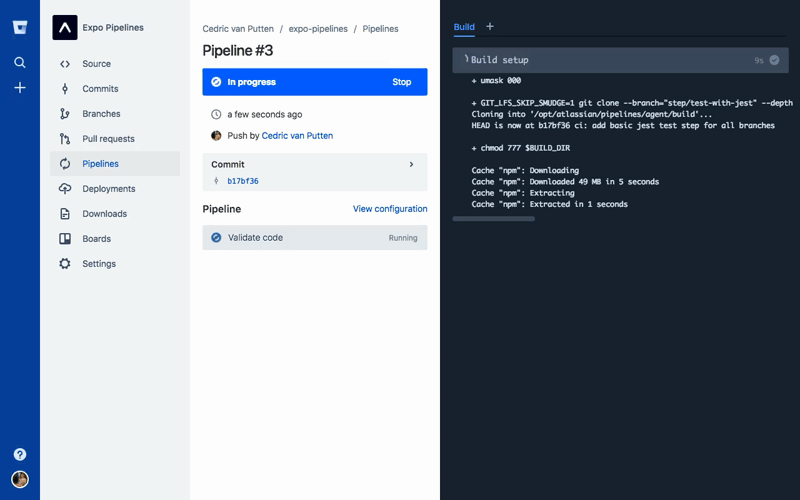The height and width of the screenshot is (500, 800).
Task: Click the Bitbucket logo icon
Action: point(20,28)
